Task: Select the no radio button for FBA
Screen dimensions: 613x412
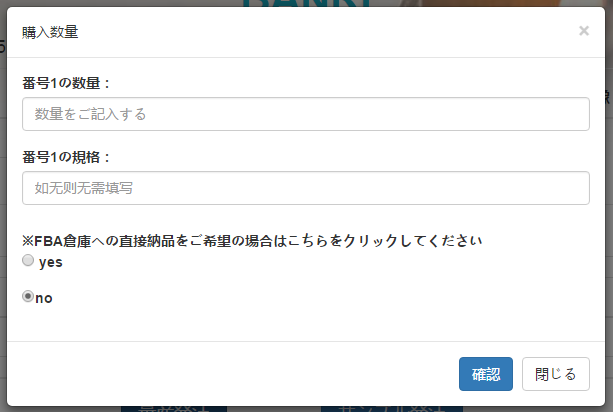Action: click(28, 297)
